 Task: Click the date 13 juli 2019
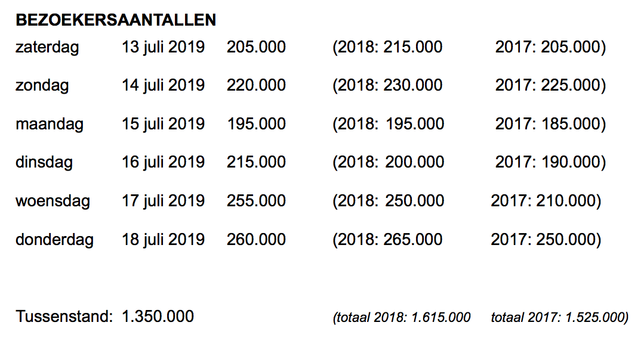(x=163, y=47)
